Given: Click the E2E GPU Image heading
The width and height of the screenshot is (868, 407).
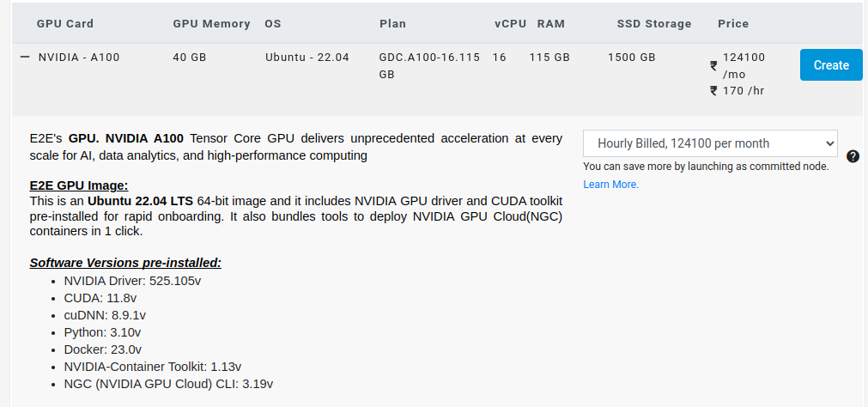Looking at the screenshot, I should tap(79, 185).
